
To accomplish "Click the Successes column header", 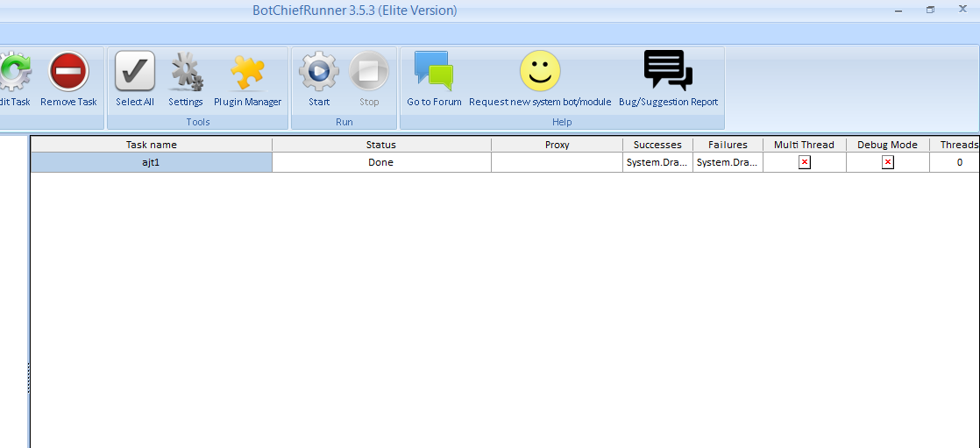I will coord(657,145).
